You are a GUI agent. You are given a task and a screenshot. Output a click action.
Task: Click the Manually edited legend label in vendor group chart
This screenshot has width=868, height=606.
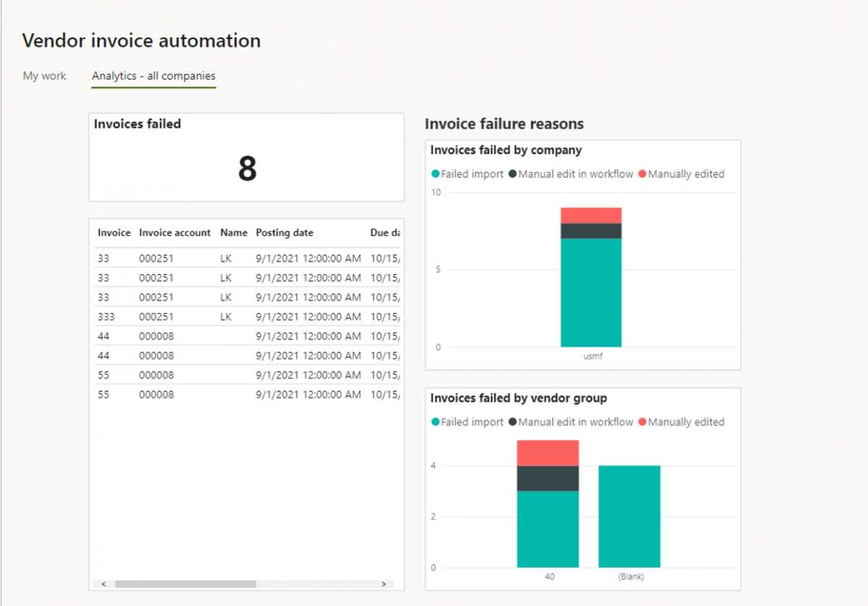coord(686,422)
